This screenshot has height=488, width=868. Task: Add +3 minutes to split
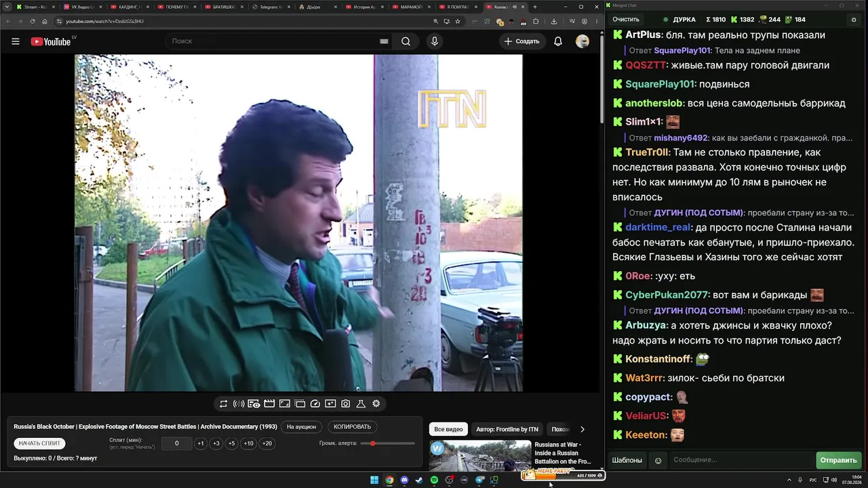coord(216,443)
